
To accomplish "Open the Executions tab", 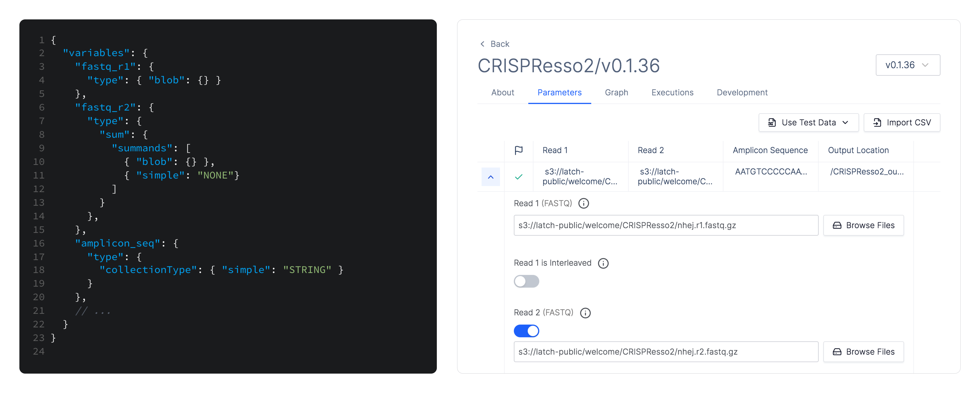I will pyautogui.click(x=672, y=92).
